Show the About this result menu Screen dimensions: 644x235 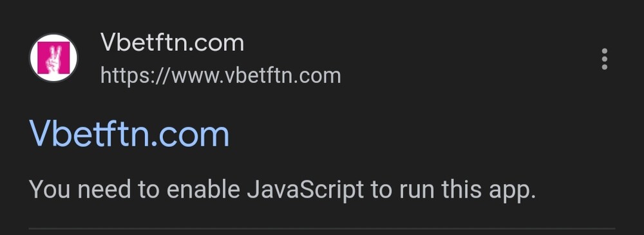(604, 59)
